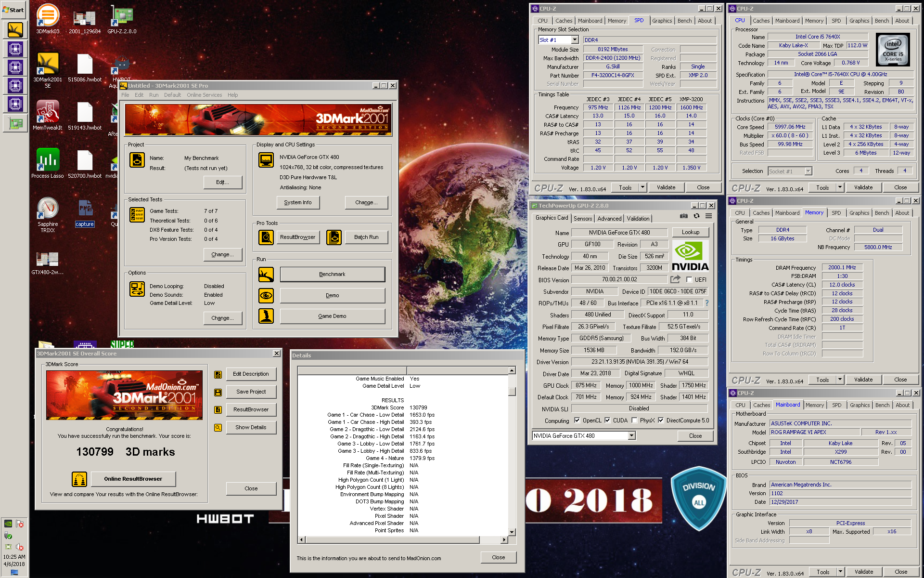Viewport: 924px width, 578px height.
Task: Click the Demo eye icon in 3DMark
Action: (266, 295)
